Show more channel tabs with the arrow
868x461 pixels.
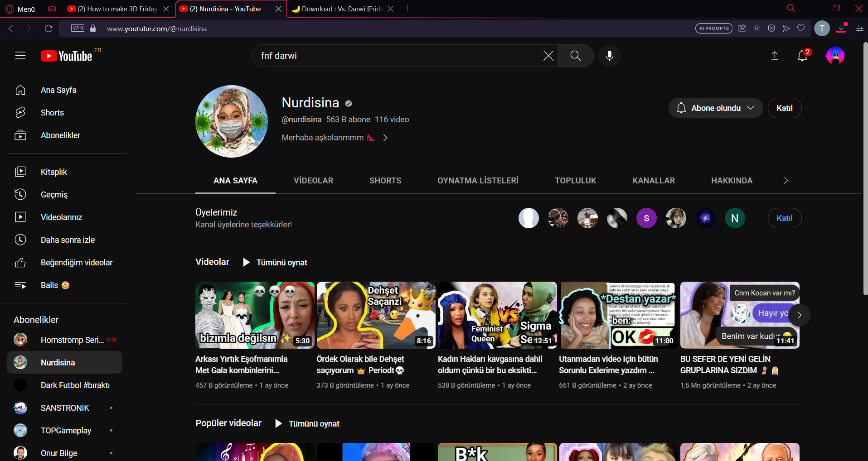click(786, 180)
